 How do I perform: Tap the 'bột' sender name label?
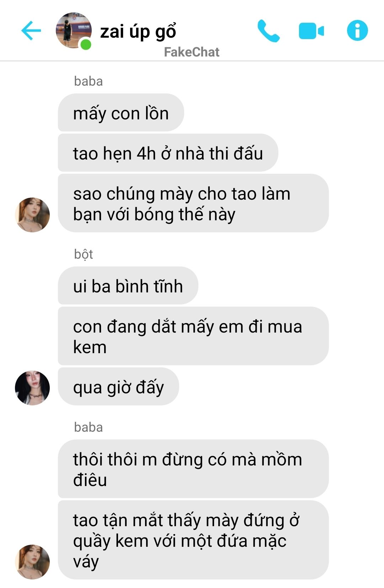(84, 254)
